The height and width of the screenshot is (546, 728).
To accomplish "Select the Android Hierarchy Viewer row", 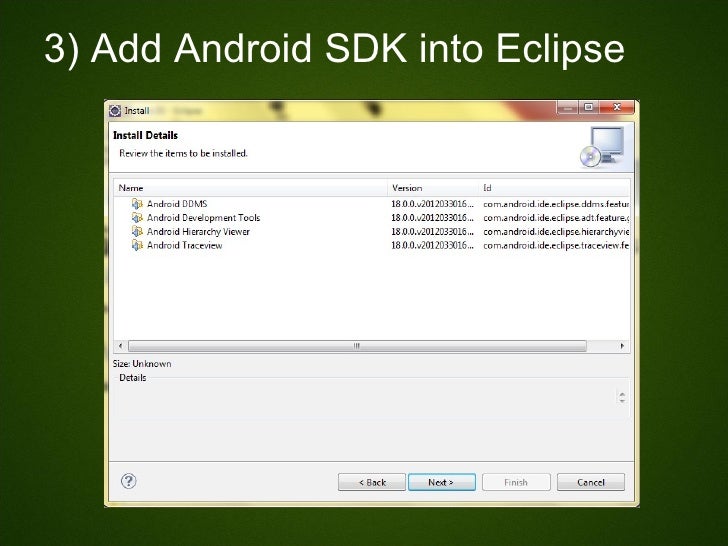I will [372, 231].
